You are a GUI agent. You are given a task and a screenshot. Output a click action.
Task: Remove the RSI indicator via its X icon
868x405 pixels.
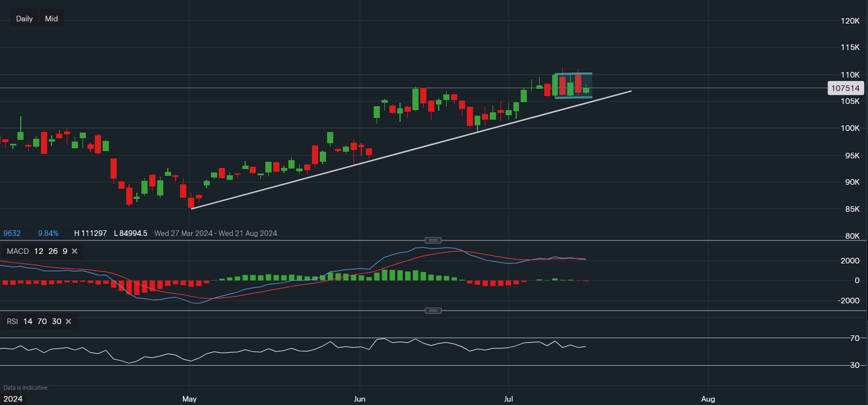[68, 321]
